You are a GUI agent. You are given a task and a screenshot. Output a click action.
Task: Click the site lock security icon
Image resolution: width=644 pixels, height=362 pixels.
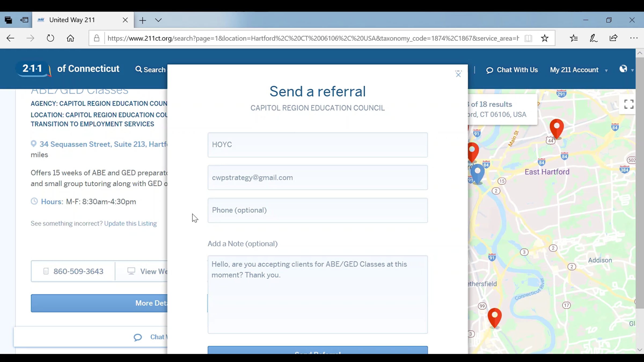(97, 38)
